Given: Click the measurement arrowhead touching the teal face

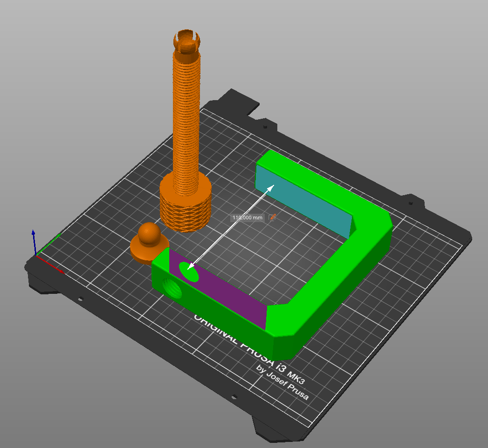Looking at the screenshot, I should click(272, 188).
